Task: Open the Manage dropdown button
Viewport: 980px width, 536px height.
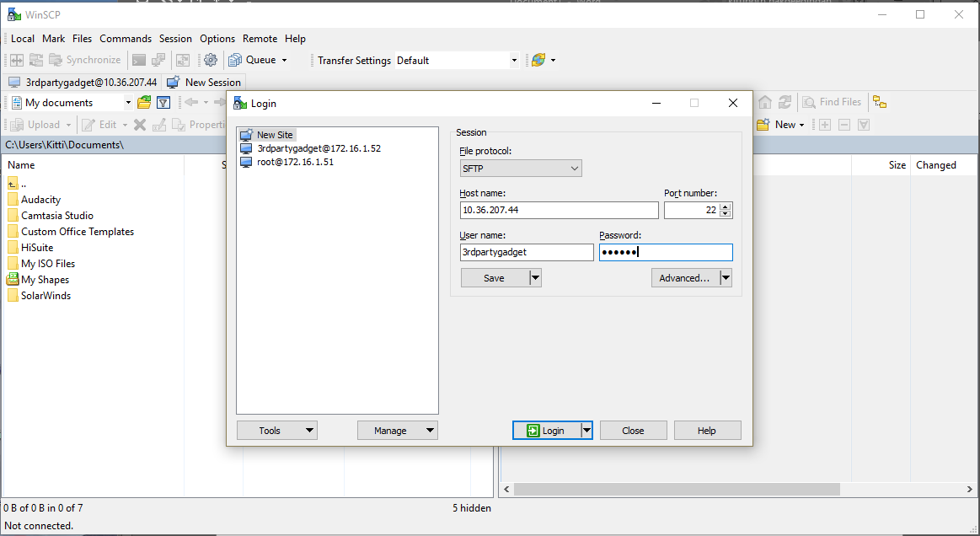Action: click(398, 431)
